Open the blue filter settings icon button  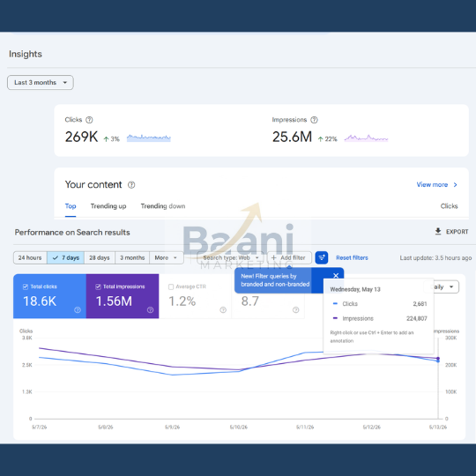pos(322,257)
